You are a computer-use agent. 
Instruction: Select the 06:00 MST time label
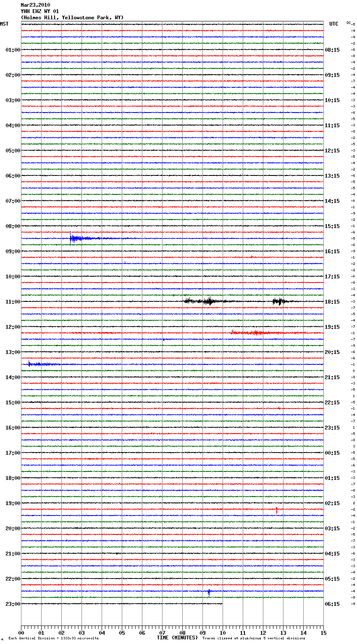tap(13, 176)
